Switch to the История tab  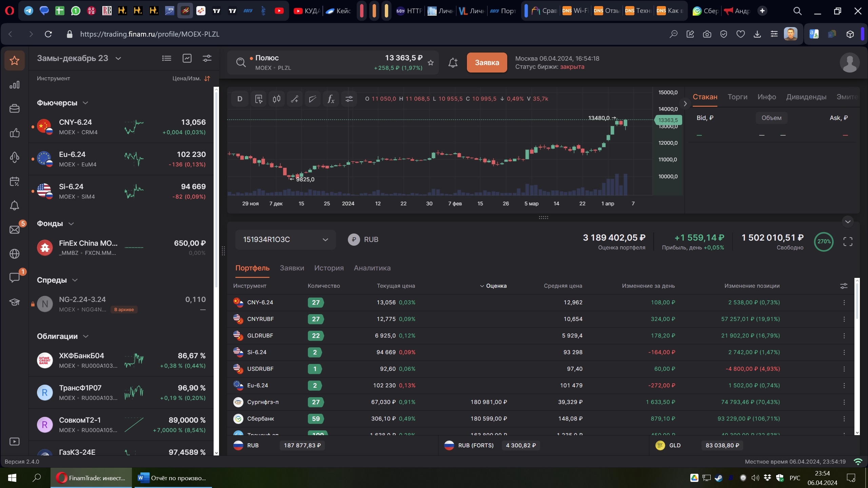(329, 268)
